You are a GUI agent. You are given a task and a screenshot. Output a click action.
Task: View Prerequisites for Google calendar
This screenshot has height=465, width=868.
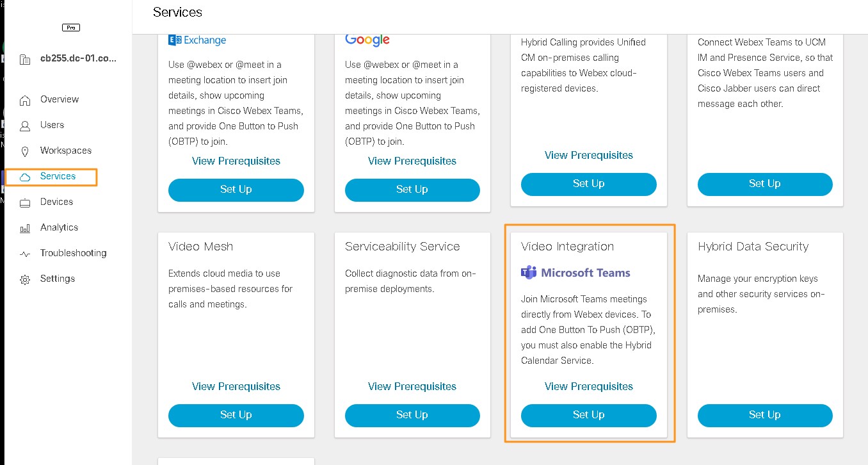tap(412, 161)
